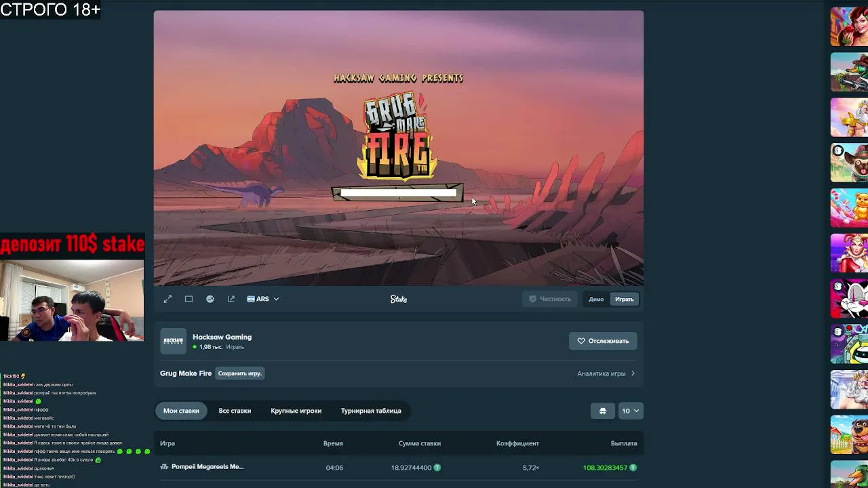Click the 1,98 тыс. players count
868x488 pixels.
tap(210, 347)
